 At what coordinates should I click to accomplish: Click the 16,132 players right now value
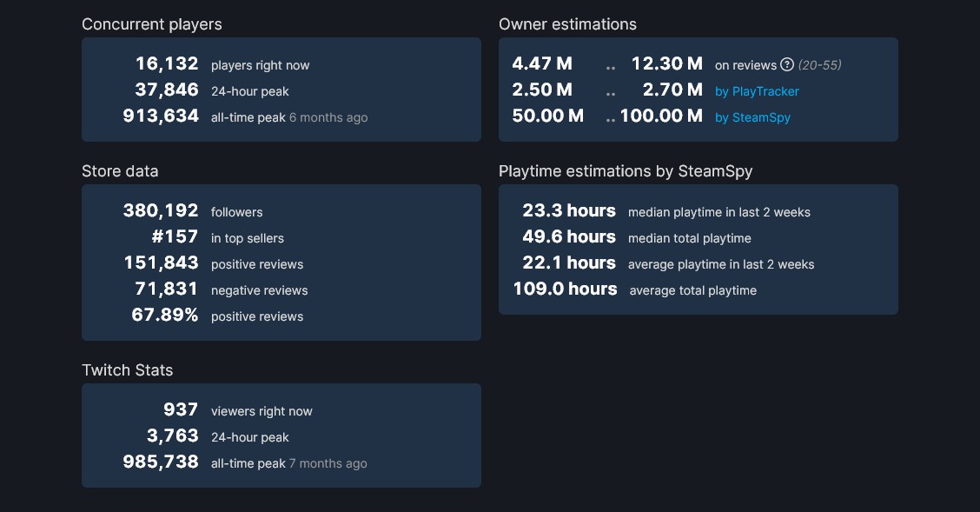[x=167, y=64]
